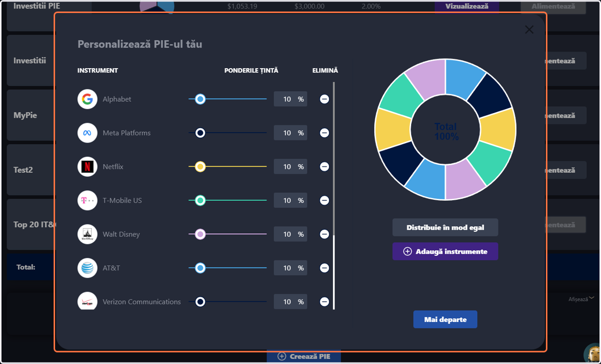Image resolution: width=601 pixels, height=364 pixels.
Task: Click the Mai departe button
Action: (x=445, y=319)
